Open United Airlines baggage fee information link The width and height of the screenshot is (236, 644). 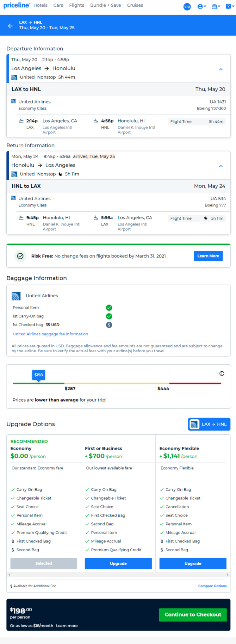pos(50,334)
